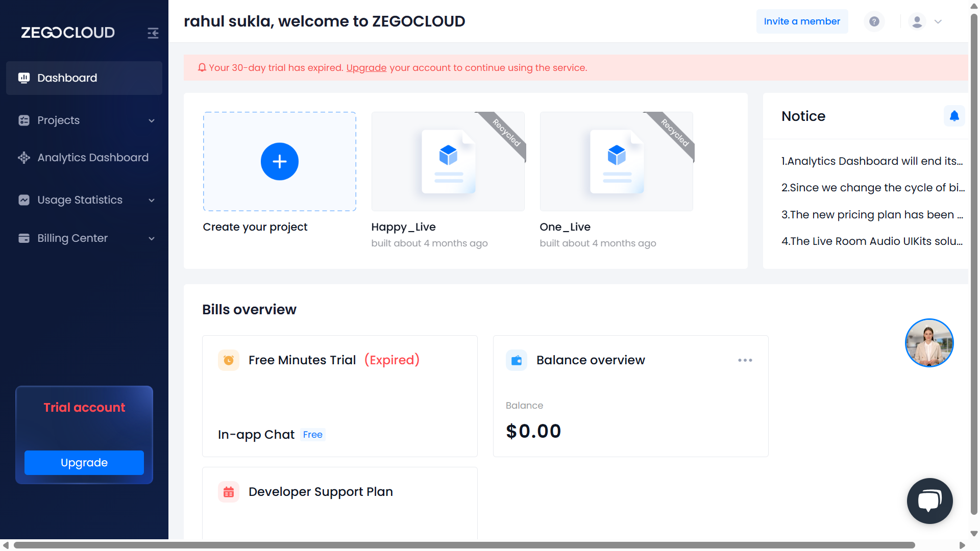Click the Free tag beside In-app Chat
Screen dimensions: 980x551
click(x=313, y=435)
